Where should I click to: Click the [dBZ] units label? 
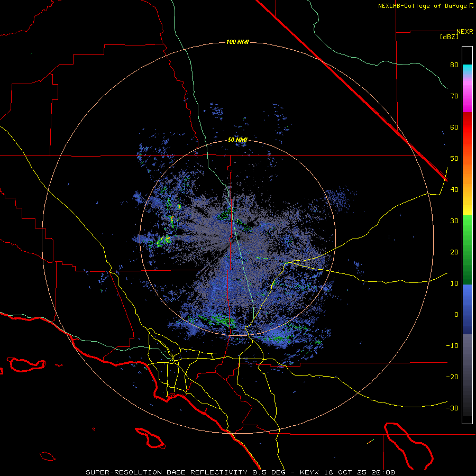pos(450,37)
